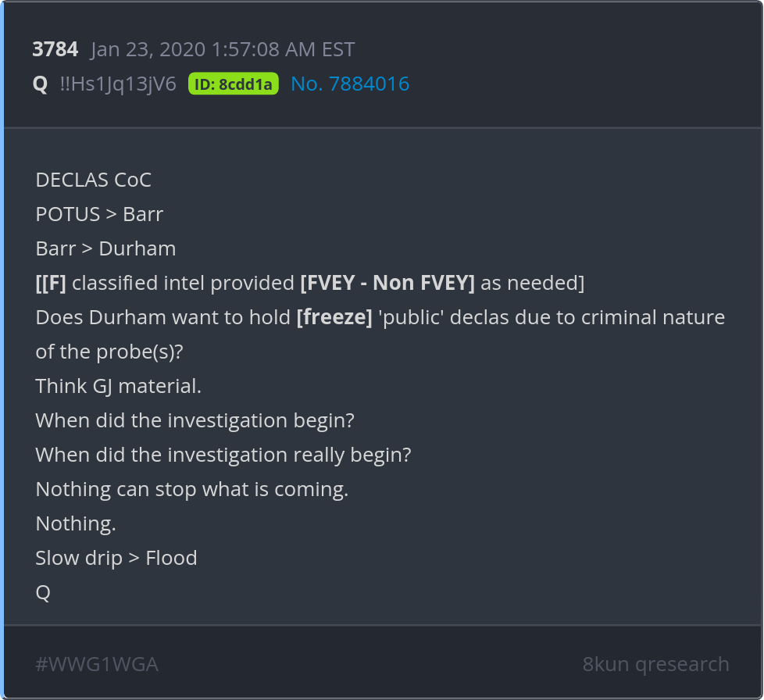Click the #WWG1WGA hashtag in footer
The image size is (764, 700).
pyautogui.click(x=97, y=665)
